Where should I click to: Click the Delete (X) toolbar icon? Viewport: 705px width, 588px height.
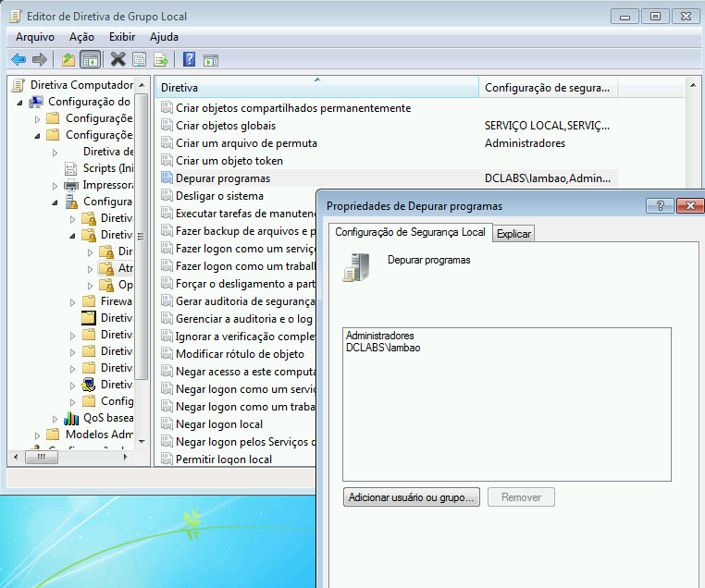tap(117, 59)
